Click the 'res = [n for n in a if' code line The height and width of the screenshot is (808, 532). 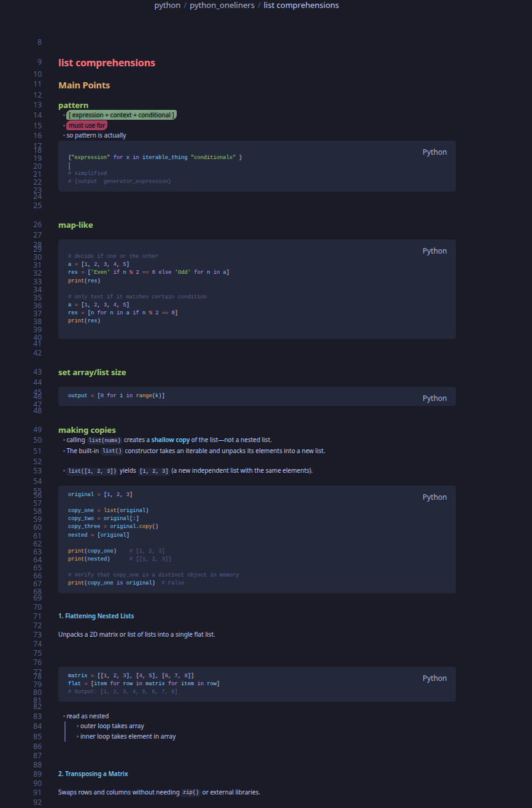123,313
